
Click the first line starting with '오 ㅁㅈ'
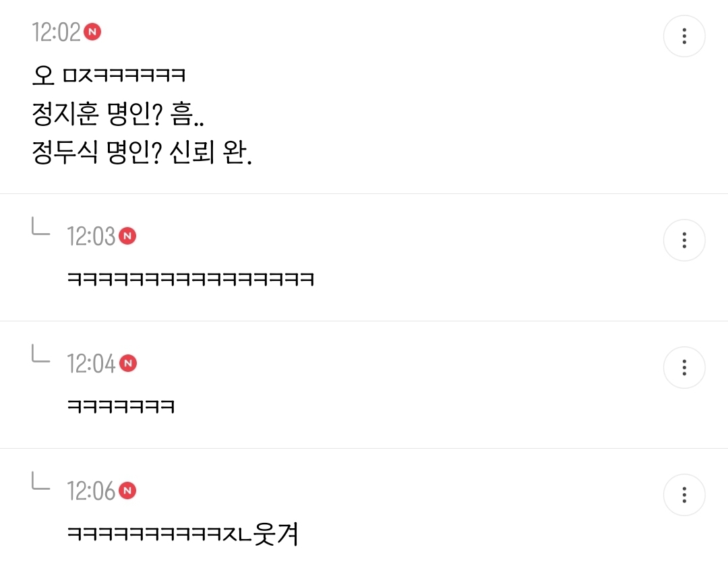109,75
